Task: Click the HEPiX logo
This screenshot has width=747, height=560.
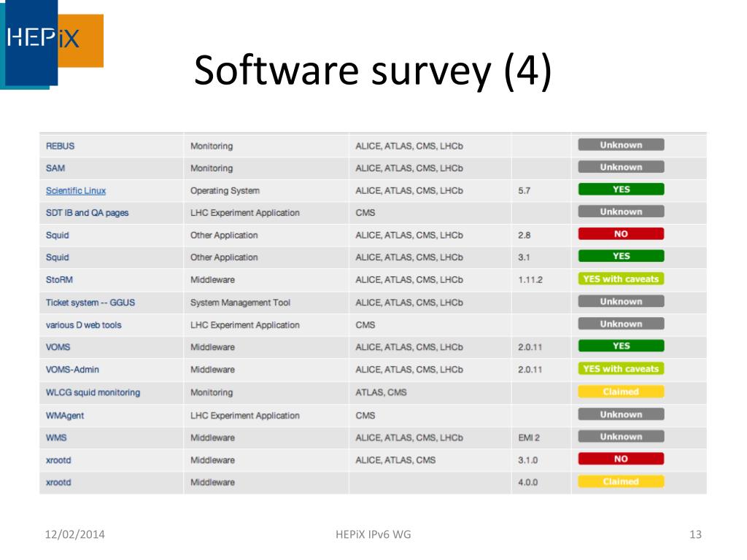Action: pos(52,44)
